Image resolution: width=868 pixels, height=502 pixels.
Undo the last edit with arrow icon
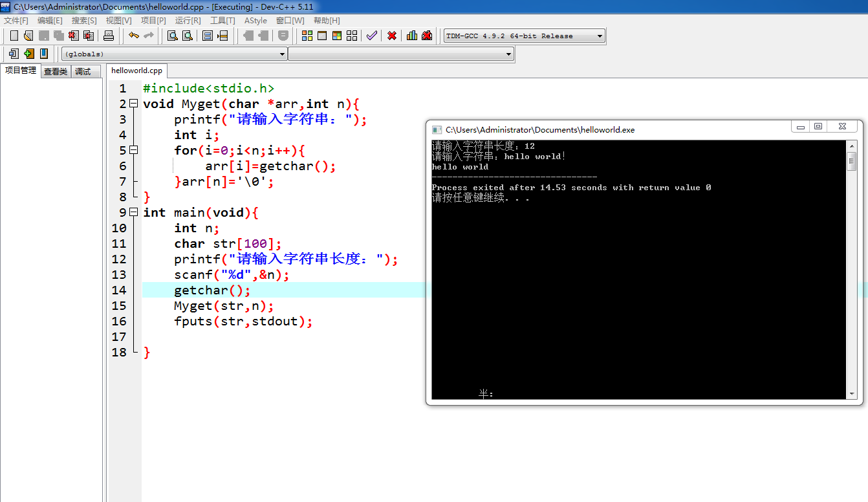(x=134, y=36)
